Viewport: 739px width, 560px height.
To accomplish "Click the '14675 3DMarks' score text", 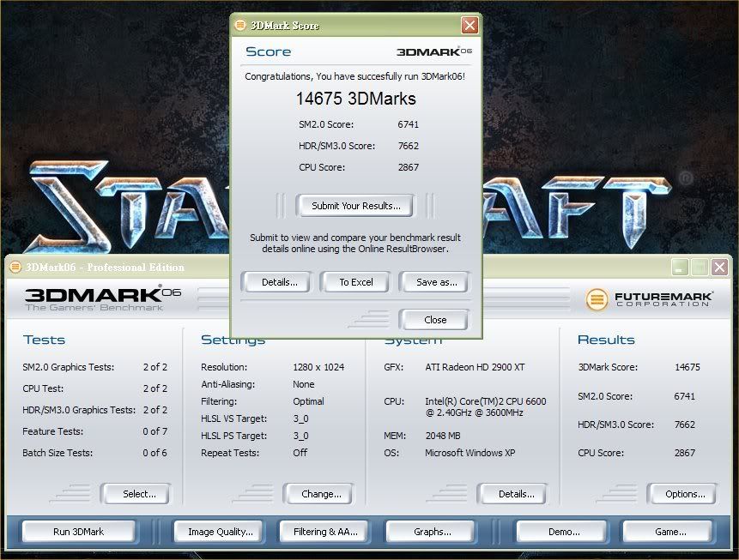I will coord(356,99).
